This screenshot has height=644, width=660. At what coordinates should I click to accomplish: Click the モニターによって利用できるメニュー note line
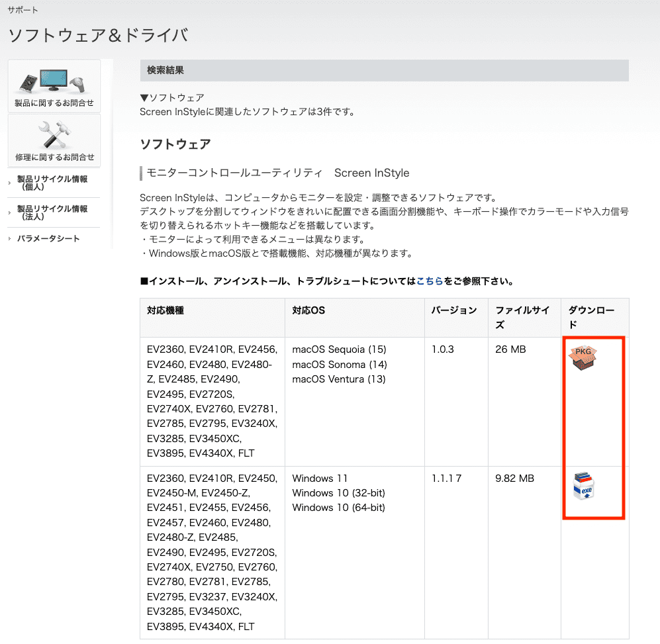253,240
